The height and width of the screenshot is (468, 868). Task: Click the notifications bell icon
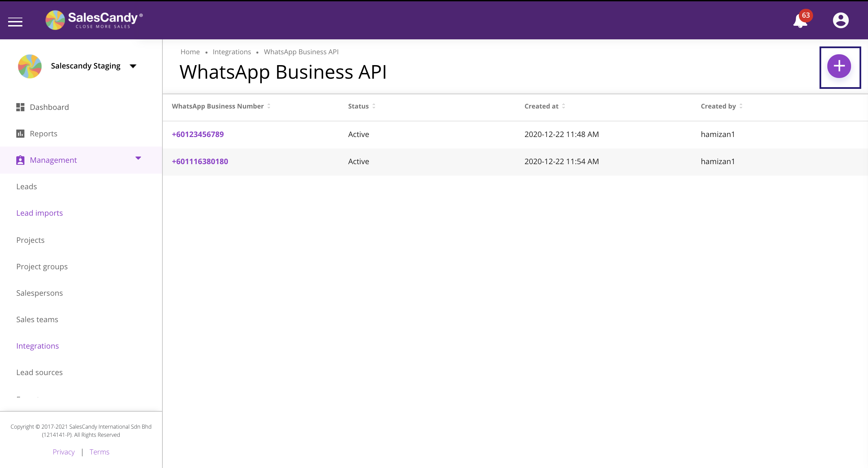click(800, 21)
